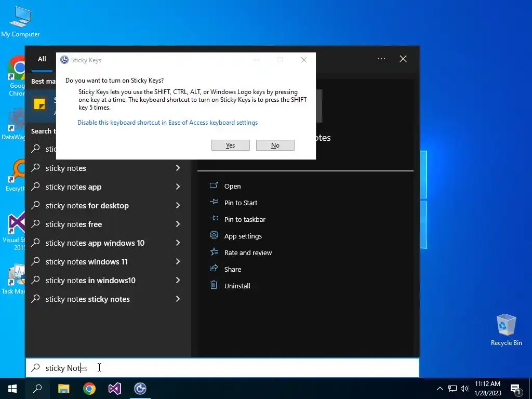Choose Pin to Start
The image size is (532, 399).
241,203
